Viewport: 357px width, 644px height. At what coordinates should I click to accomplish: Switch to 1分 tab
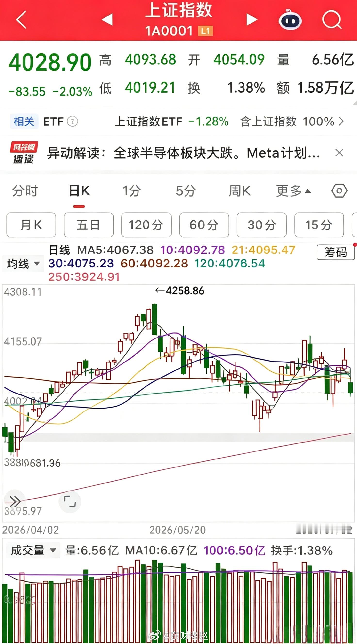click(131, 191)
